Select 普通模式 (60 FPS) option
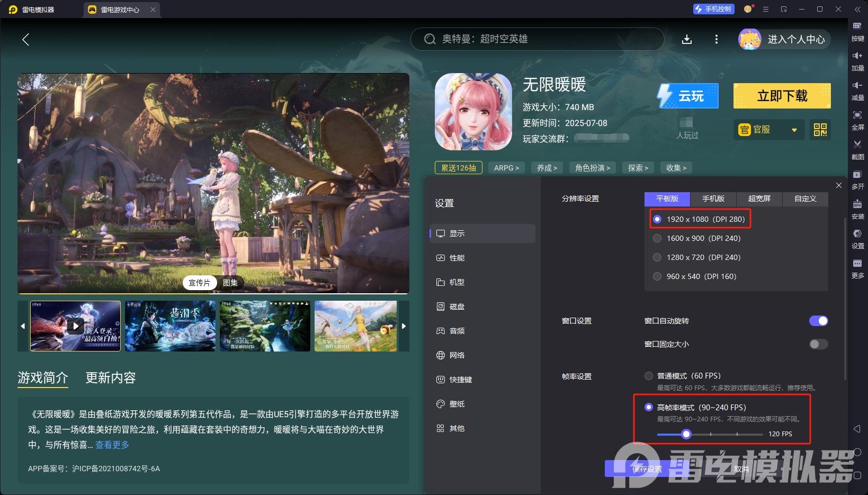The width and height of the screenshot is (868, 495). 649,376
